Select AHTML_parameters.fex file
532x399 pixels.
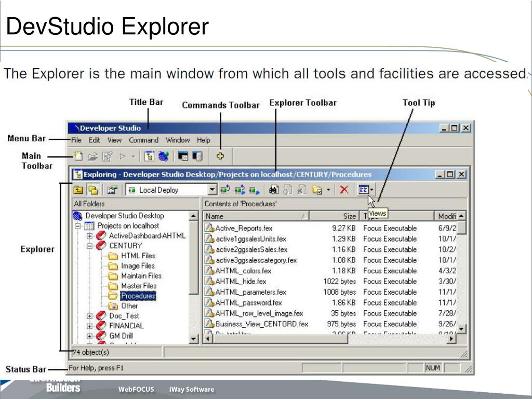[251, 292]
